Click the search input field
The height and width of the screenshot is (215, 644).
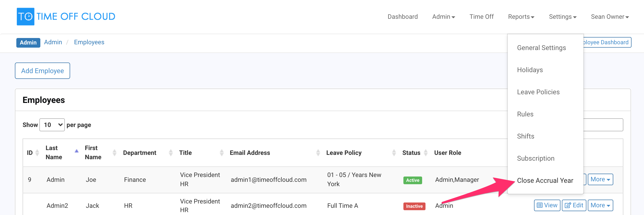click(603, 125)
